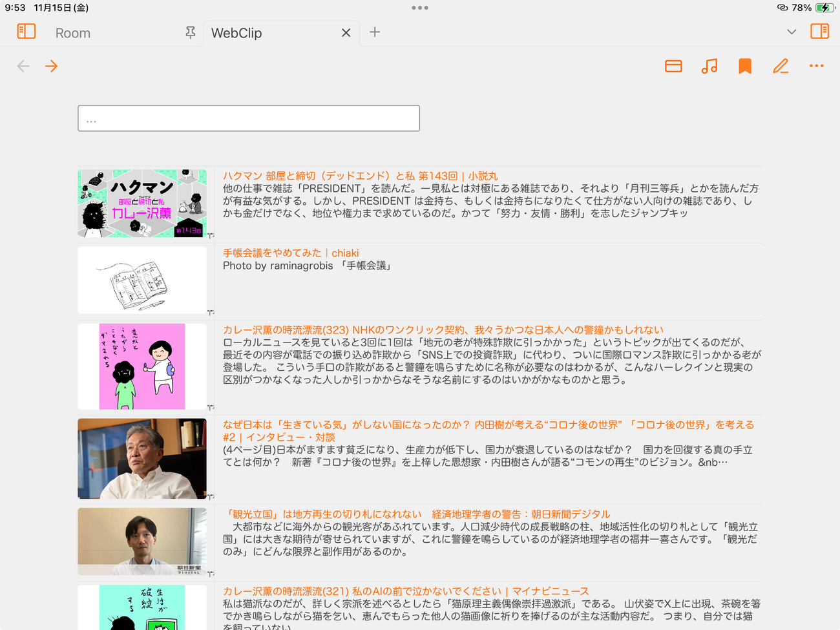Screen dimensions: 840x630
Task: Add a new tab
Action: (375, 32)
